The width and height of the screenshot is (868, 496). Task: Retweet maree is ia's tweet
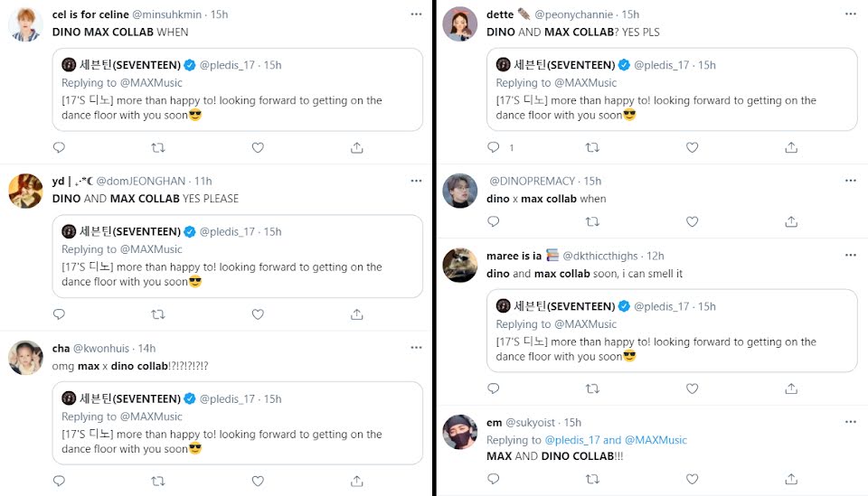click(592, 388)
